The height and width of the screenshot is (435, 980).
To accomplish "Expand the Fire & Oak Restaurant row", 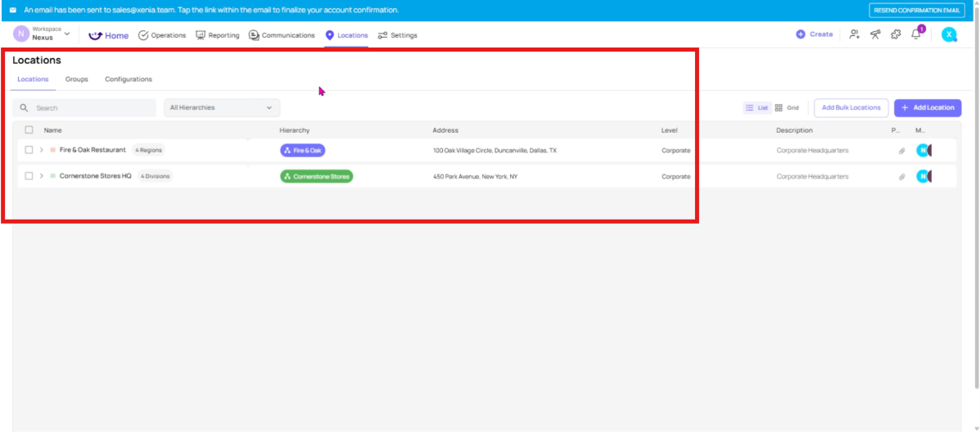I will coord(42,150).
